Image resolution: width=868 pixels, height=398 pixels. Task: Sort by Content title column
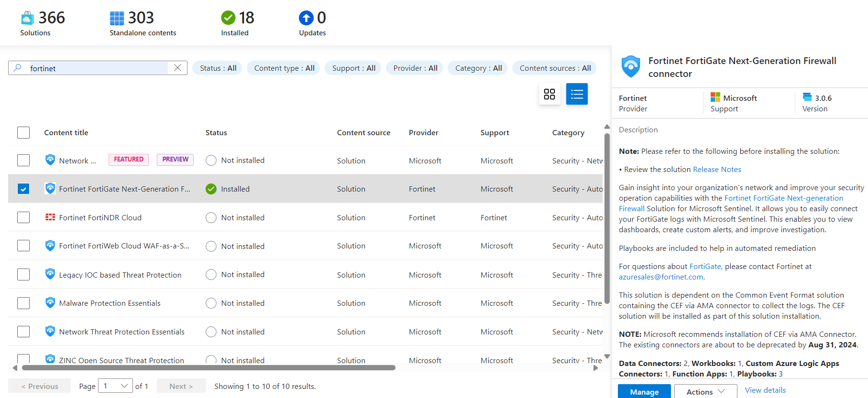click(66, 132)
